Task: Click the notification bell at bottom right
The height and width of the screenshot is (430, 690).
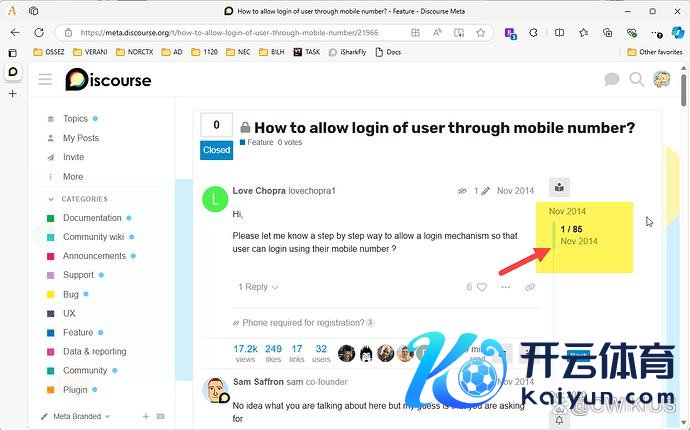Action: pos(560,420)
